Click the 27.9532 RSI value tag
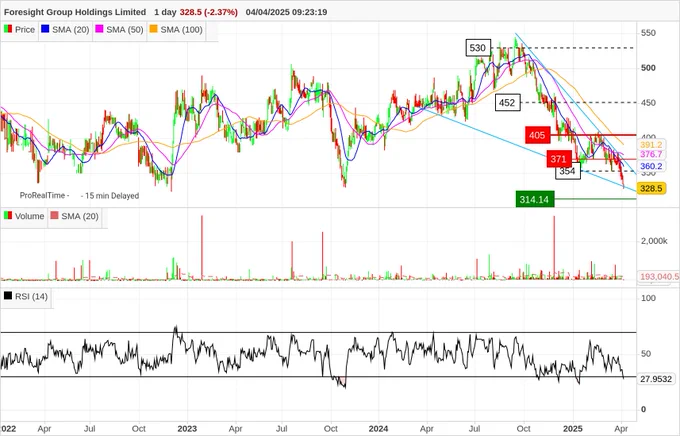 pos(656,379)
